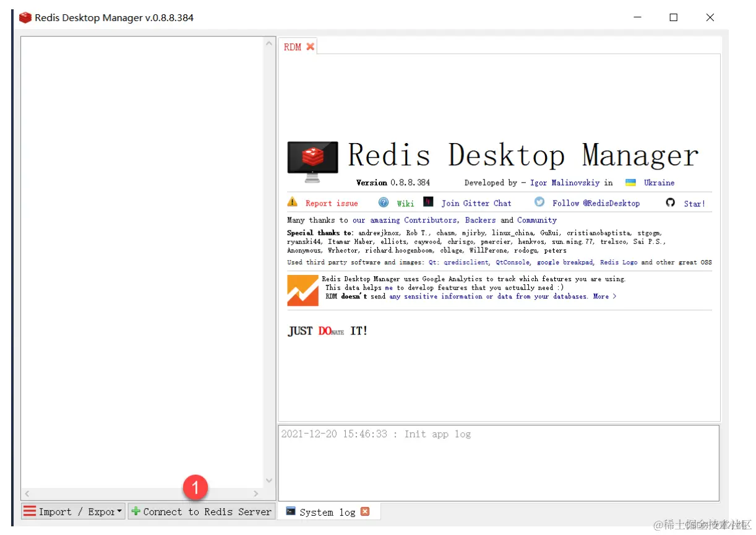Close the System log tab
The height and width of the screenshot is (535, 756).
365,511
